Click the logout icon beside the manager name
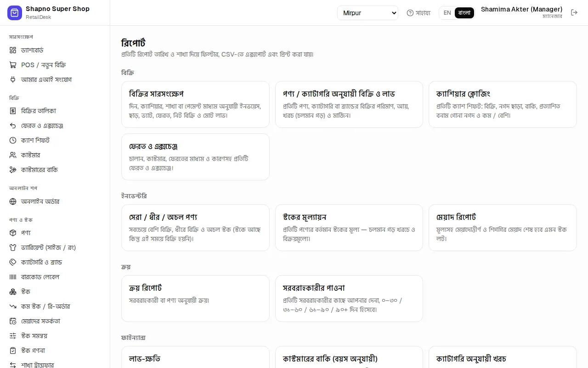Image resolution: width=588 pixels, height=368 pixels. 574,12
